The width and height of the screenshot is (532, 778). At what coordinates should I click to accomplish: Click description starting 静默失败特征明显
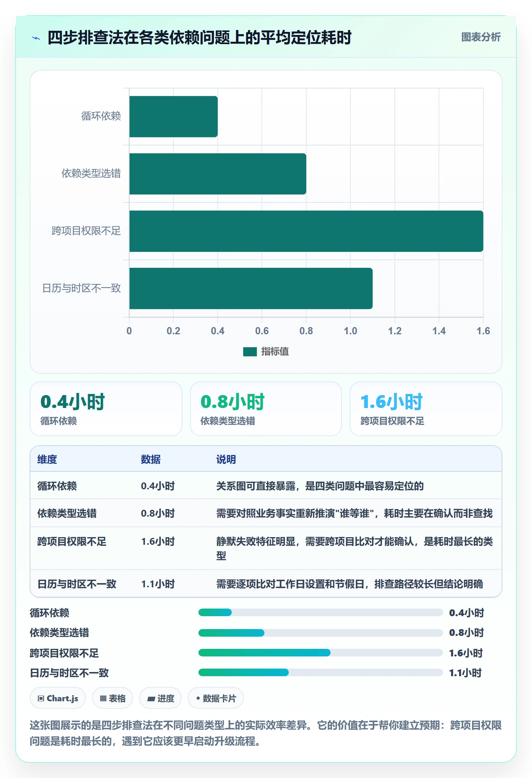355,549
